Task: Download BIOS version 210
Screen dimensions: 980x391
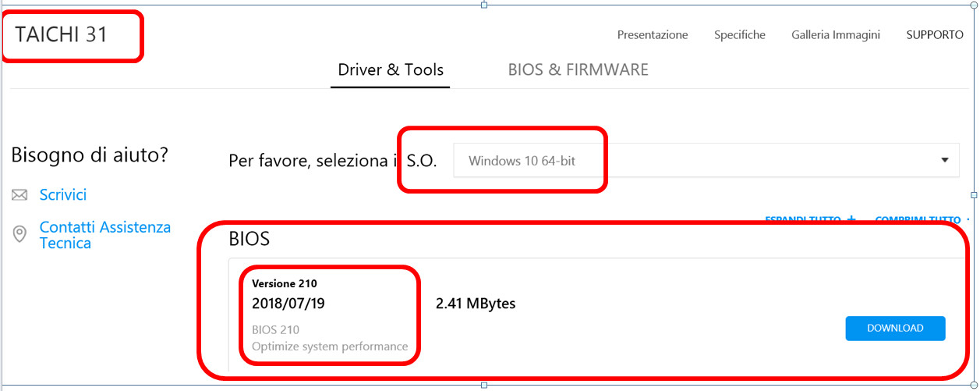Action: (895, 329)
